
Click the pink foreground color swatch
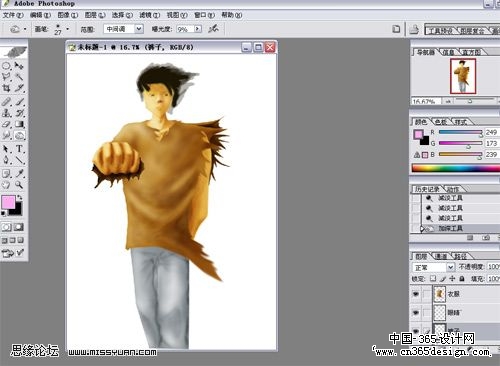click(8, 202)
